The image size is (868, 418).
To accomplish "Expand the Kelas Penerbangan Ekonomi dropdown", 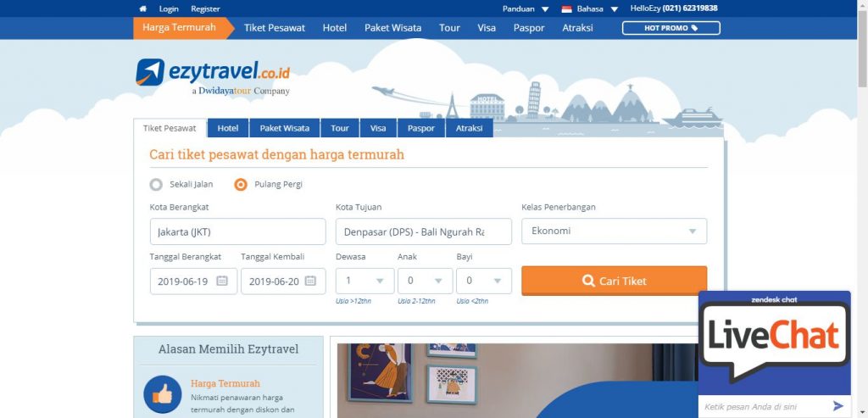I will 614,231.
